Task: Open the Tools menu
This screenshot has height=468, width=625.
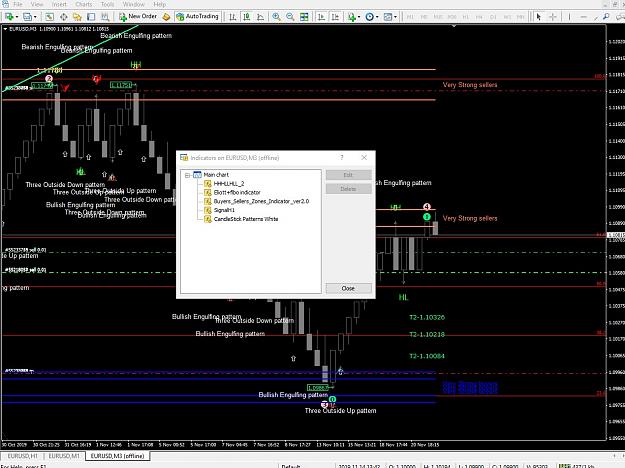Action: 107,4
